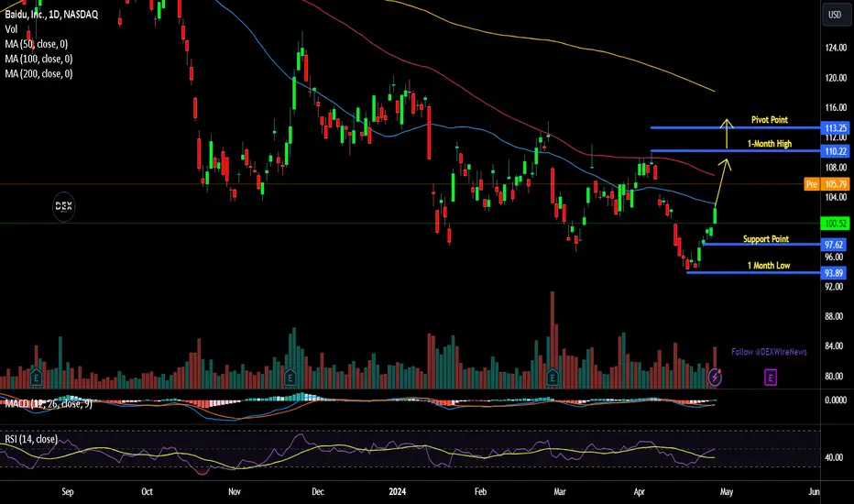The height and width of the screenshot is (504, 854).
Task: Click 124.00 on the price axis
Action: pyautogui.click(x=836, y=48)
